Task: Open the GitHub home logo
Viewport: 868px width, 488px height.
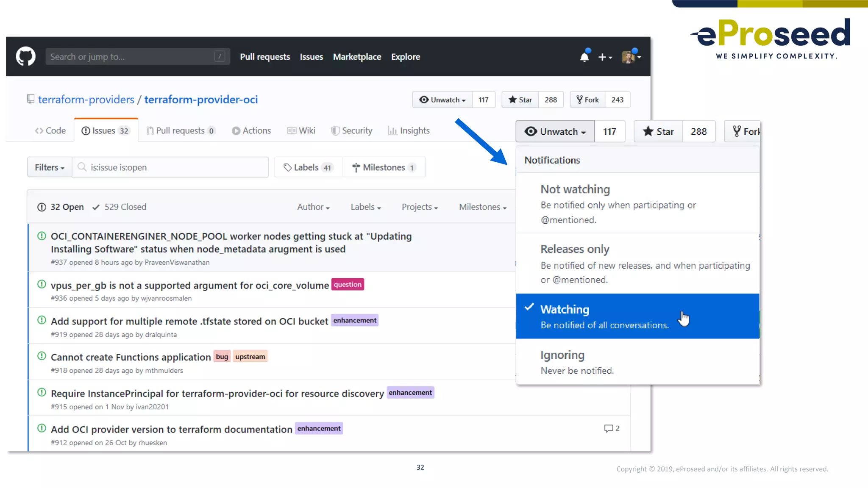Action: 25,56
